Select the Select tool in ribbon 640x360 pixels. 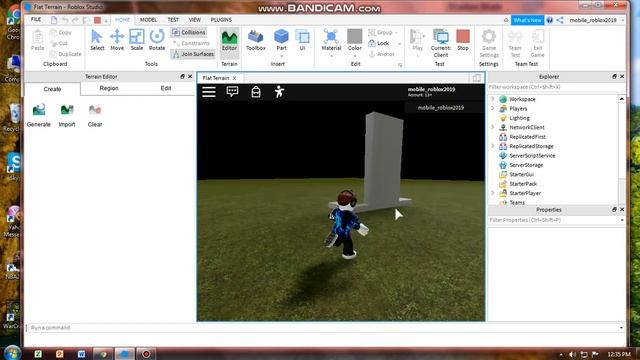tap(97, 40)
